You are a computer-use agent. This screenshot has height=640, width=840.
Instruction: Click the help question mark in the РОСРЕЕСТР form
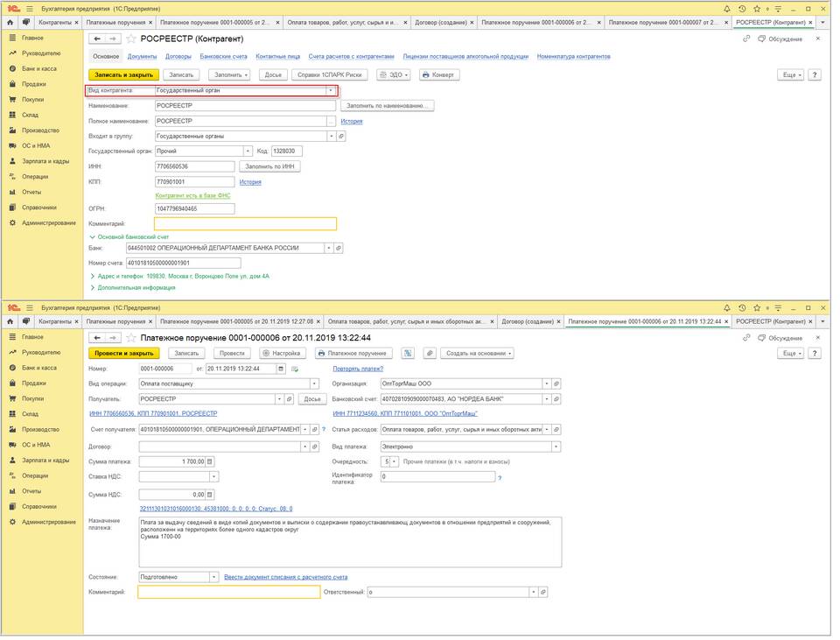pos(815,75)
